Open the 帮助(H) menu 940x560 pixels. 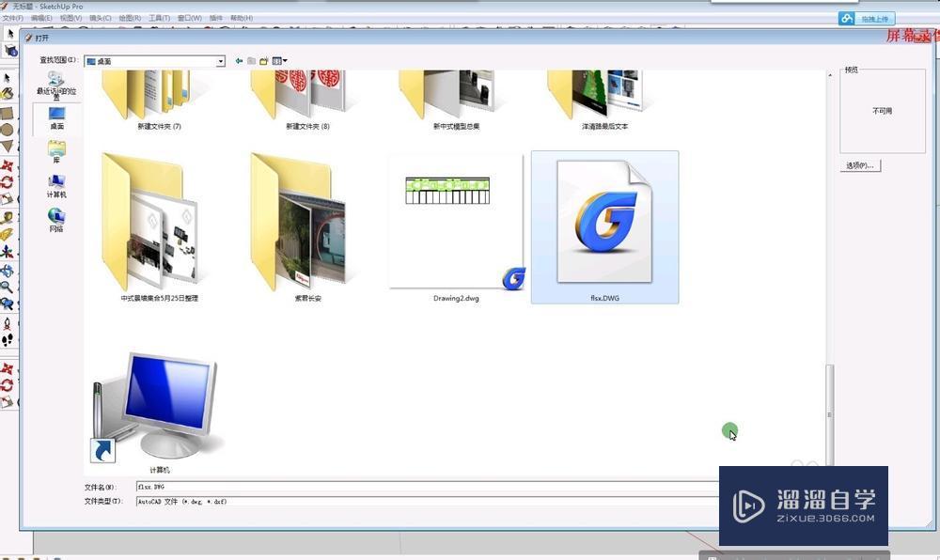242,18
